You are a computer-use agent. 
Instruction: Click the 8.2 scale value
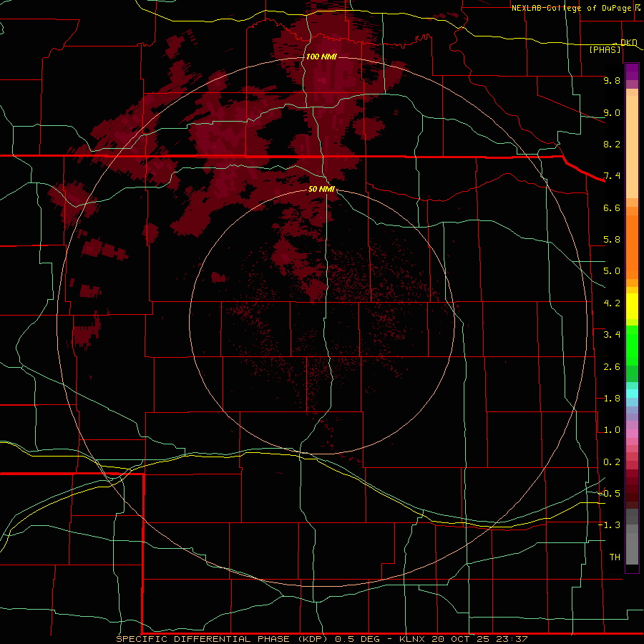612,144
